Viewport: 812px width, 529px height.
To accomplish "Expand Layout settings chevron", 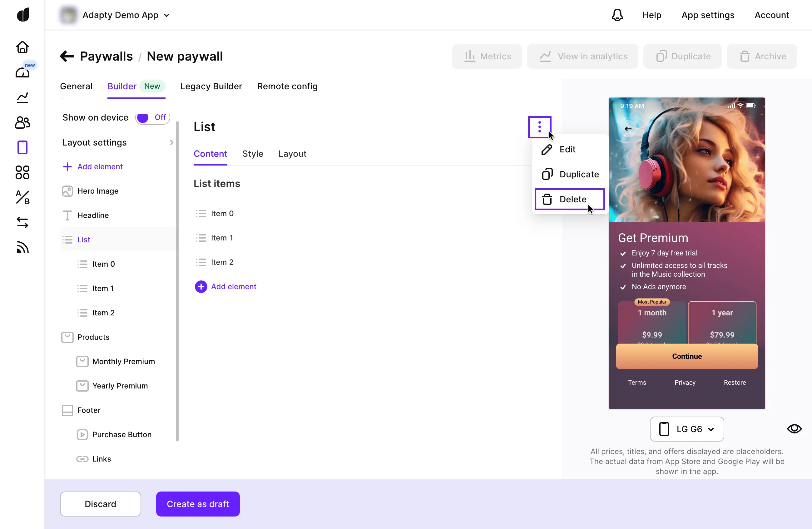I will [171, 143].
